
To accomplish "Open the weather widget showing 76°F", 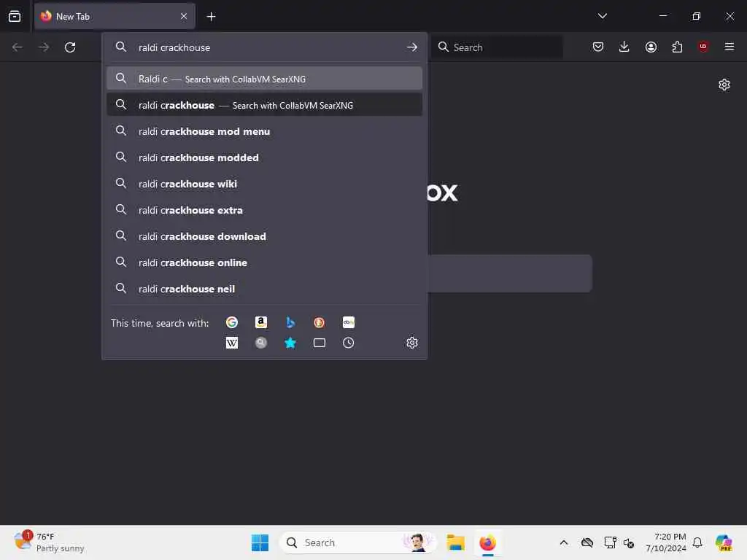I will [x=49, y=542].
